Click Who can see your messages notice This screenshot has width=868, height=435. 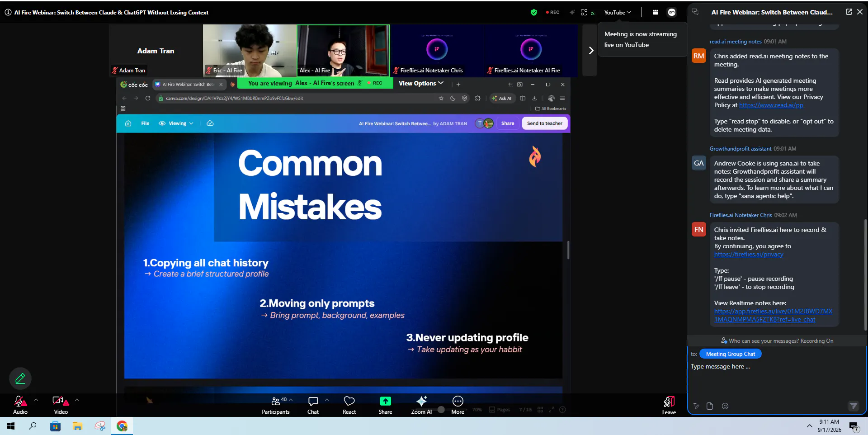777,341
